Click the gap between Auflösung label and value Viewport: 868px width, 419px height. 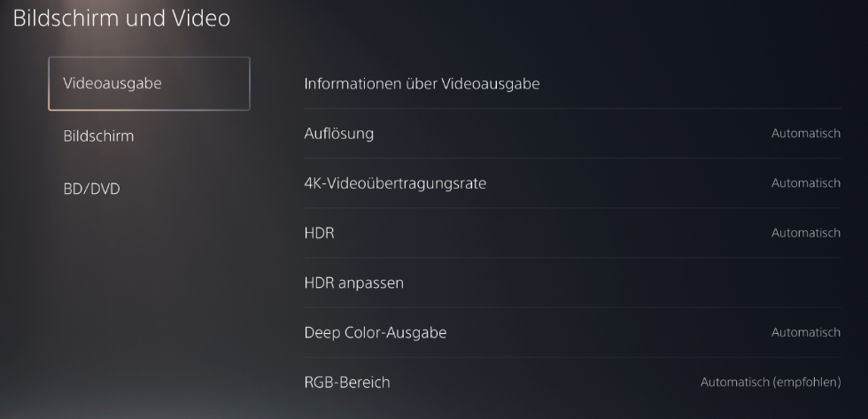567,134
